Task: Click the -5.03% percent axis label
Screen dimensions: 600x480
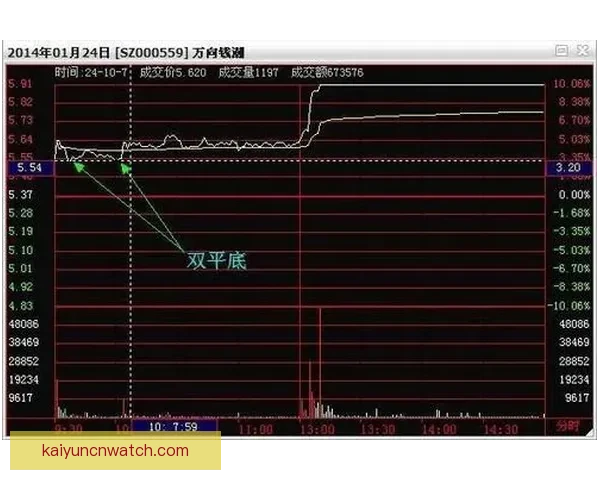Action: click(571, 250)
